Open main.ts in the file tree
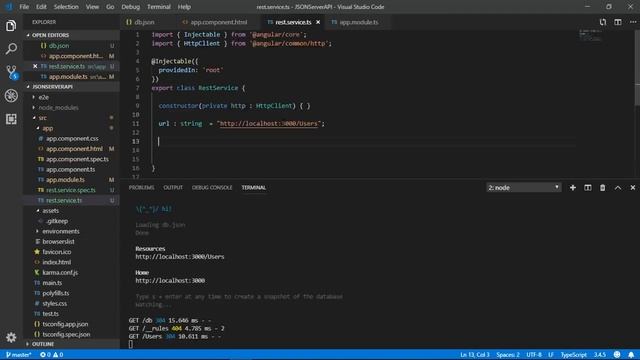The image size is (640, 360). click(x=52, y=282)
